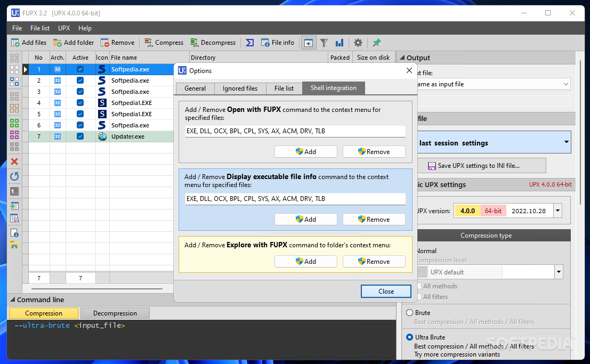Click Remove for Open with FUPX command

374,152
